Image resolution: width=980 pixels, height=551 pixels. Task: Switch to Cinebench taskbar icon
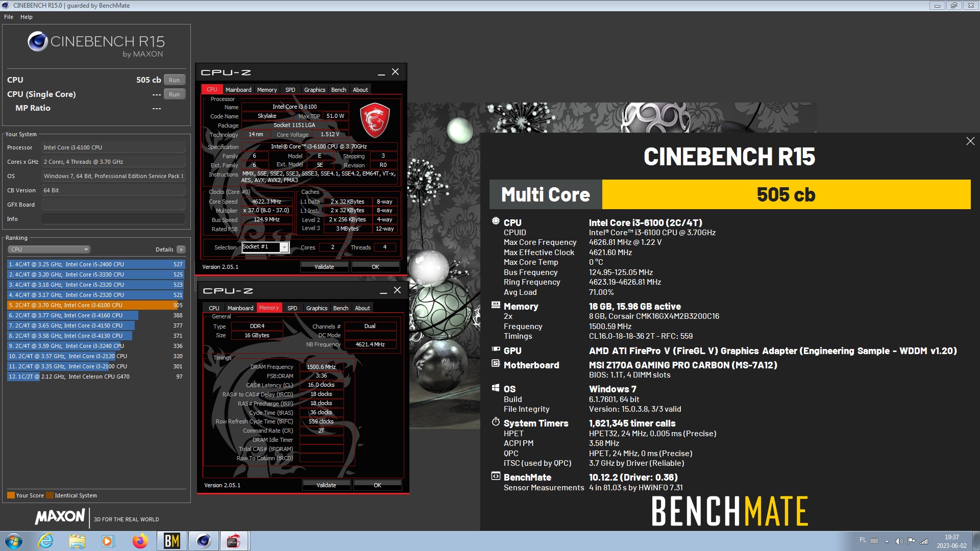[x=203, y=541]
